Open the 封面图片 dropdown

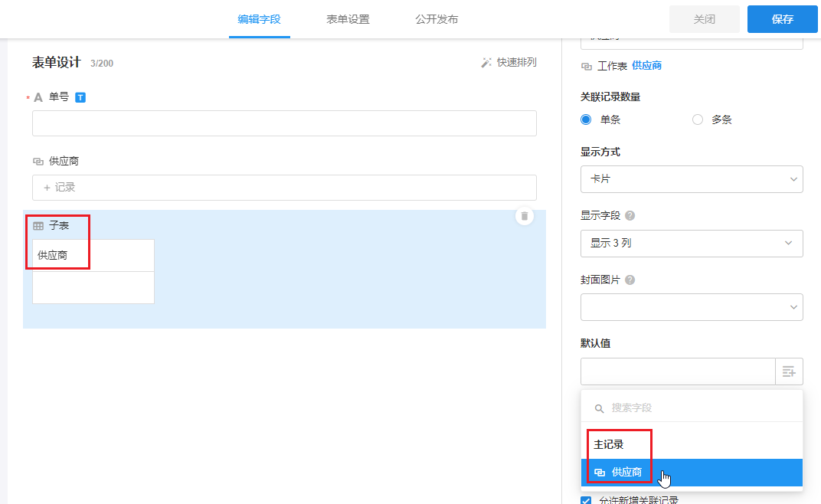(x=691, y=307)
